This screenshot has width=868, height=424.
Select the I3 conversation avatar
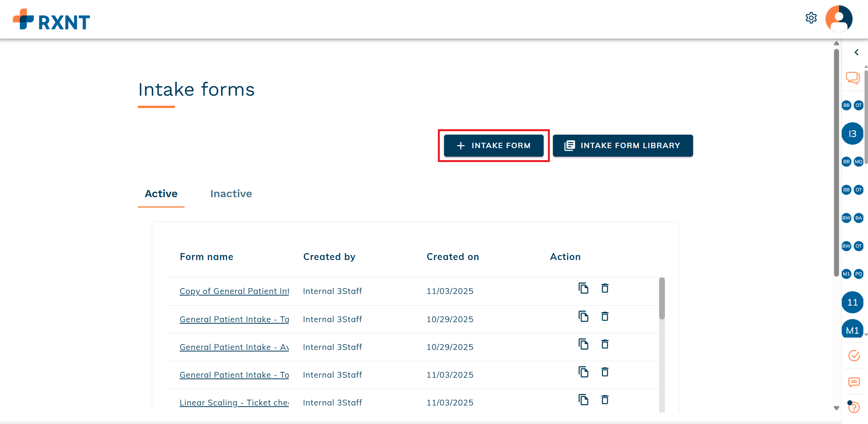pyautogui.click(x=852, y=134)
